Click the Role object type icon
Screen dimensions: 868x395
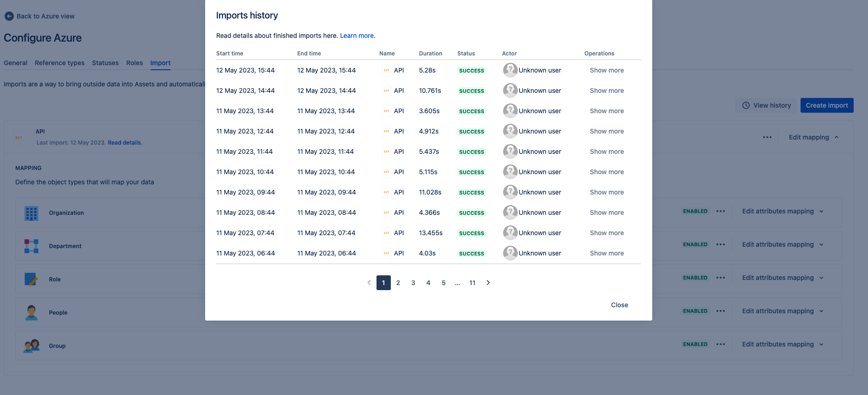click(31, 280)
